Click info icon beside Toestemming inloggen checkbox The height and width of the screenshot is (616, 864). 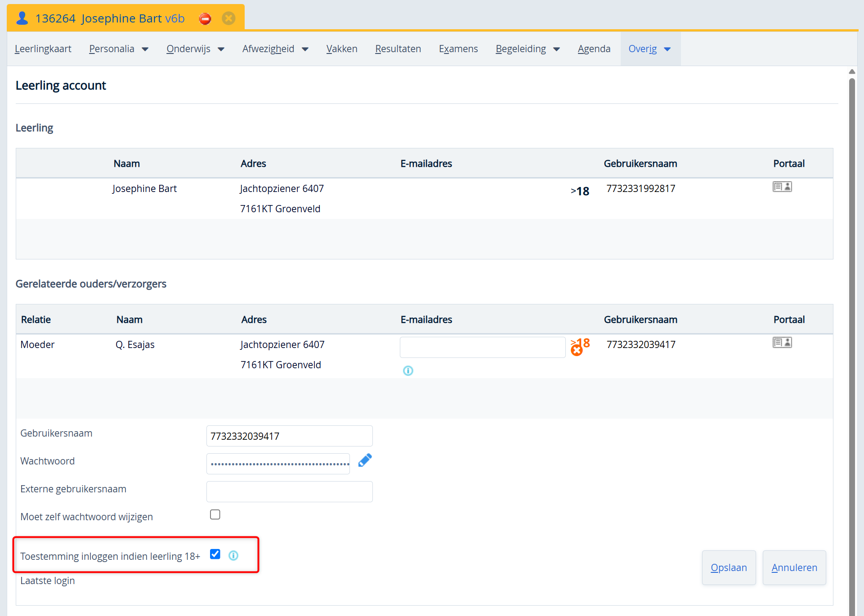tap(233, 555)
